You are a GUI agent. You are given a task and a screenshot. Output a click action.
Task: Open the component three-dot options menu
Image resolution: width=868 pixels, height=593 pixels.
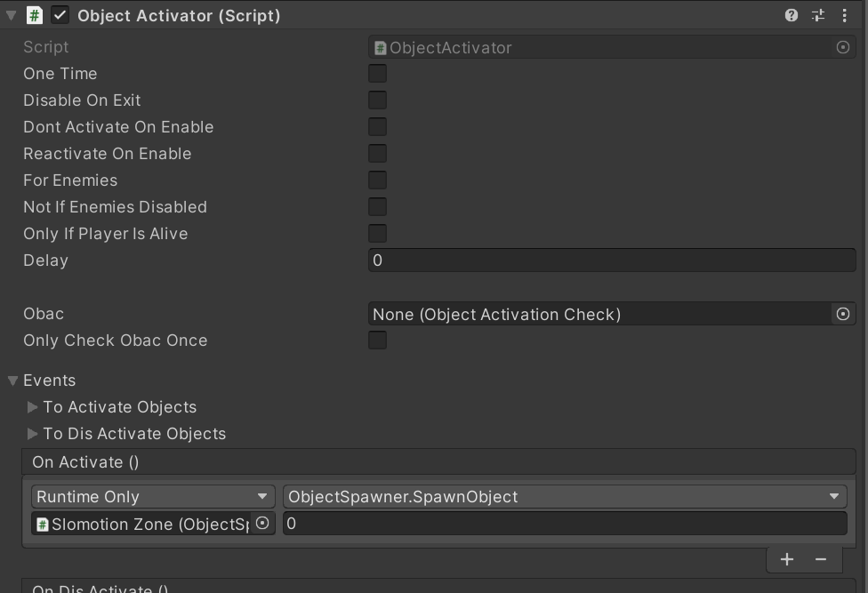click(844, 15)
